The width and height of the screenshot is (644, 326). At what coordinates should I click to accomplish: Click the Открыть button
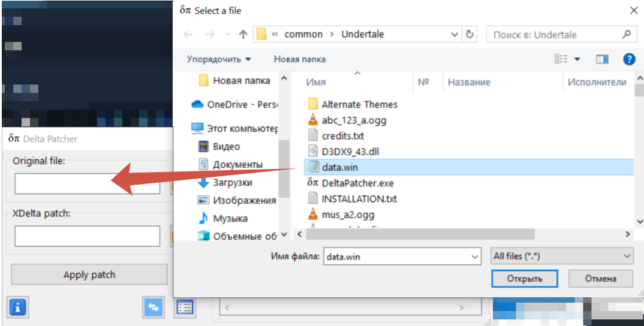525,279
